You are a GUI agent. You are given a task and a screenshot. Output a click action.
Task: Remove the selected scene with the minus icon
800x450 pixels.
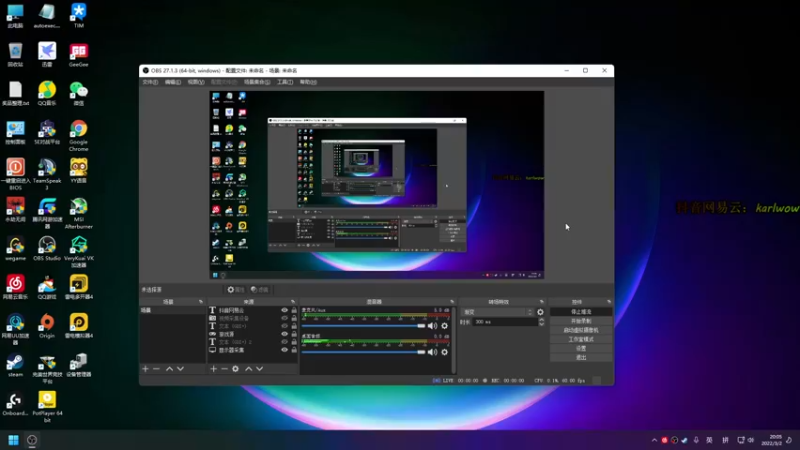[157, 368]
